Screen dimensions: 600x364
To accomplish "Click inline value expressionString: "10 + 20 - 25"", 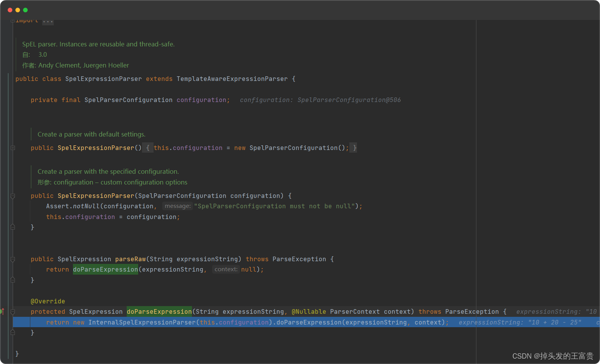I will point(520,322).
